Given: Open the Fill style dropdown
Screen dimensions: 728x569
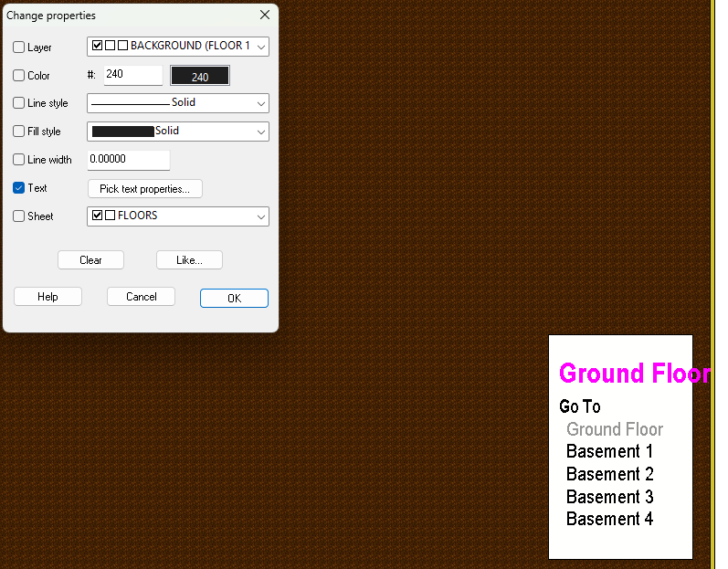Looking at the screenshot, I should [x=178, y=132].
